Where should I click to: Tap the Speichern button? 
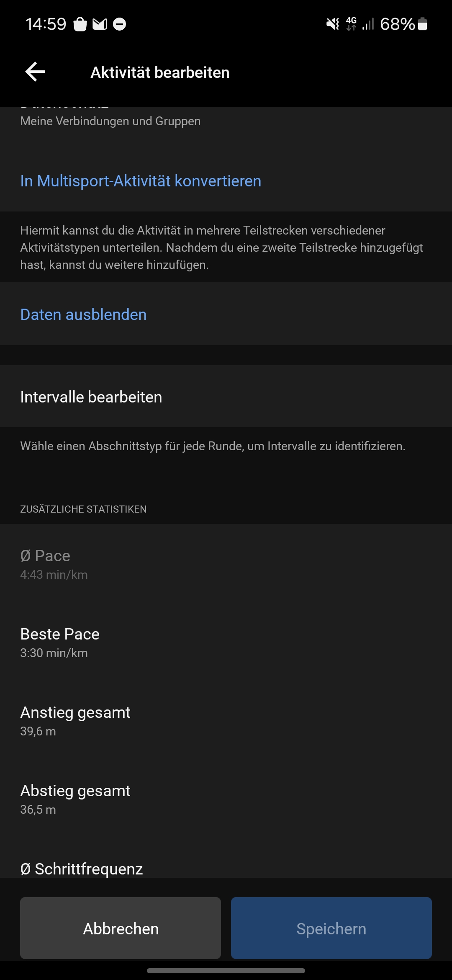pos(331,928)
